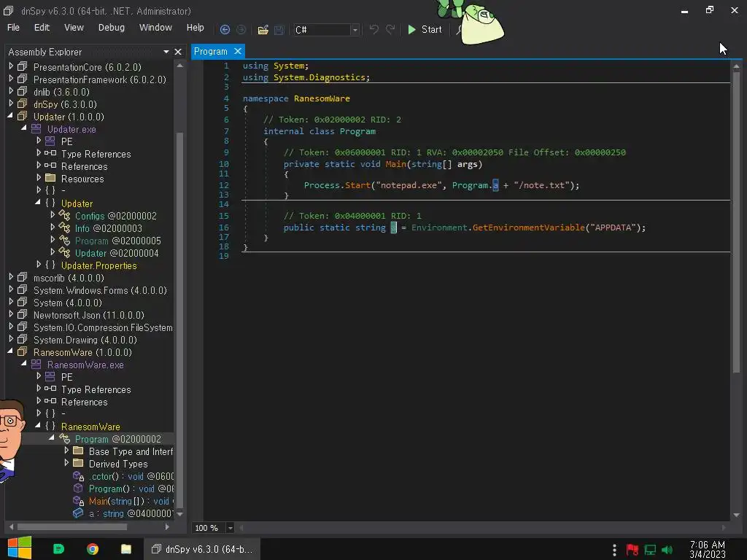Click the Derived Types folder icon
Viewport: 747px width, 560px height.
click(x=78, y=463)
